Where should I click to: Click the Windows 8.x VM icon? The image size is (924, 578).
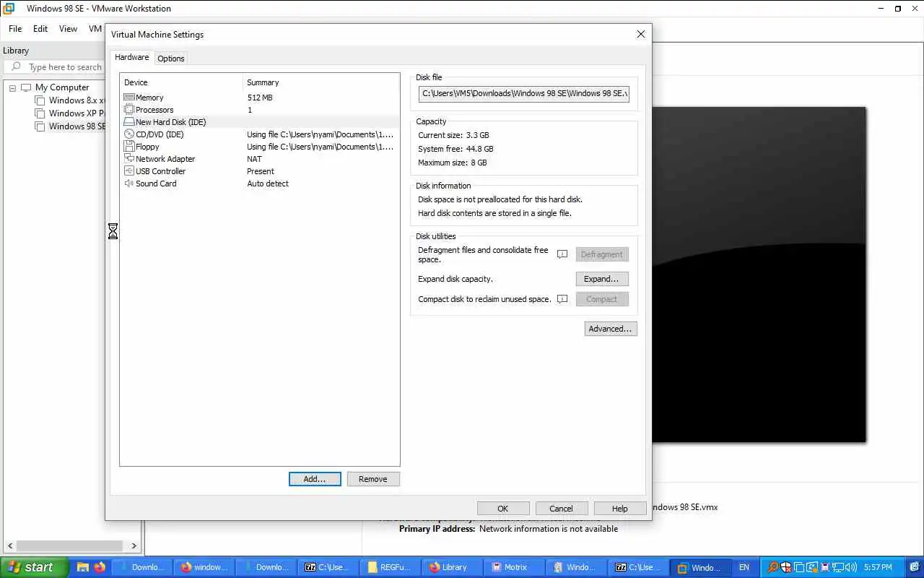coord(40,100)
